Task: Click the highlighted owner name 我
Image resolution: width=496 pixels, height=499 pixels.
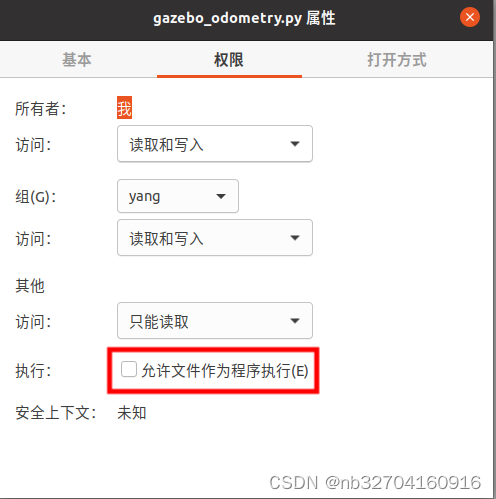Action: [124, 108]
